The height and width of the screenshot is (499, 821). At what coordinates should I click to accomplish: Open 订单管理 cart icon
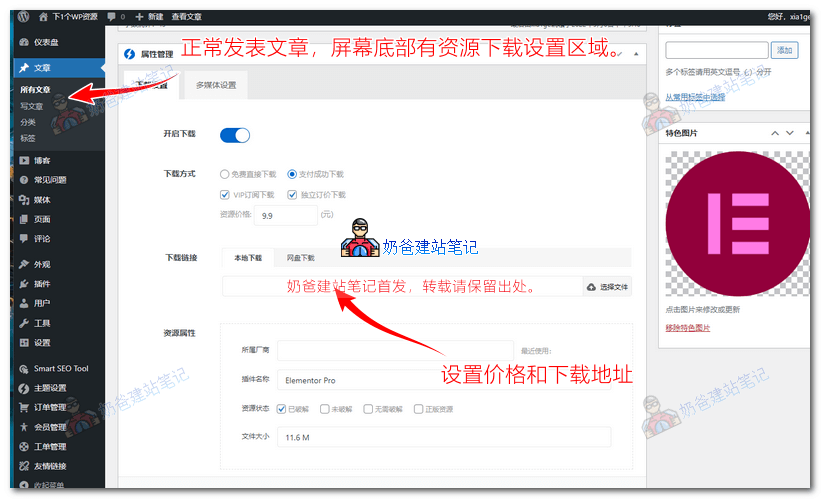[24, 407]
